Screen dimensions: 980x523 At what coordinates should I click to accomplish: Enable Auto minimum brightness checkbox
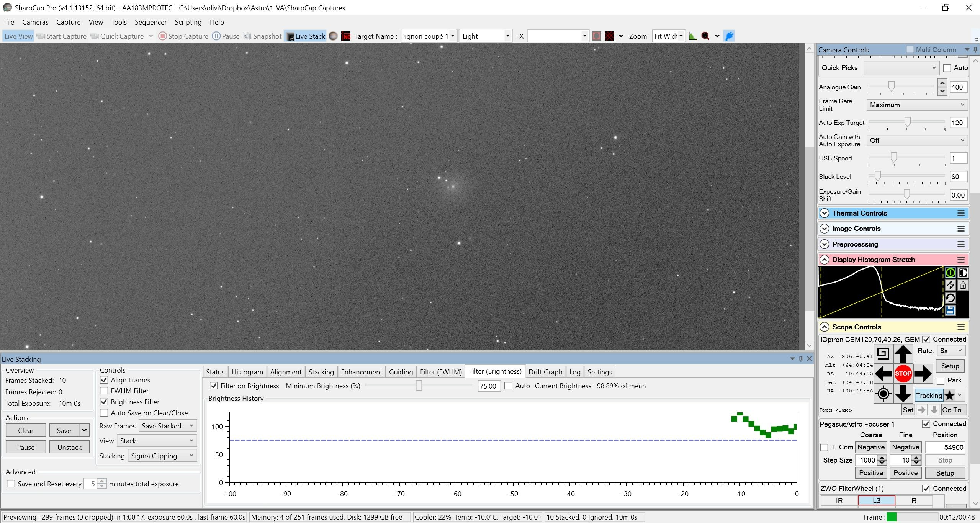[x=508, y=386]
